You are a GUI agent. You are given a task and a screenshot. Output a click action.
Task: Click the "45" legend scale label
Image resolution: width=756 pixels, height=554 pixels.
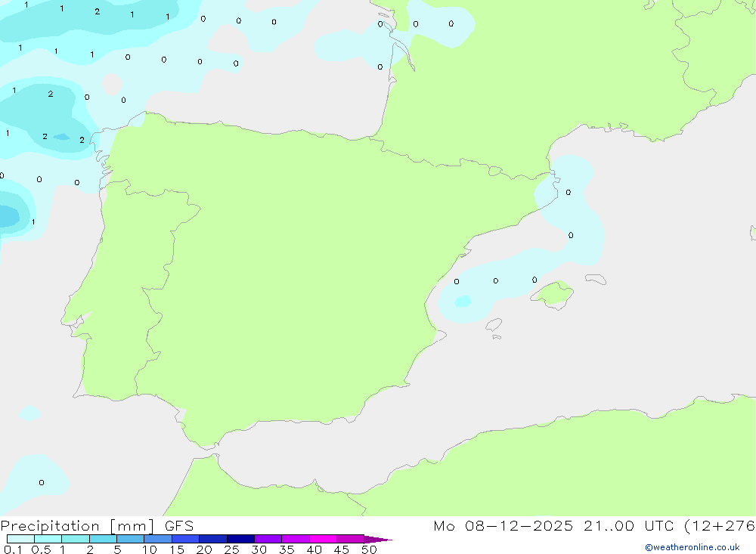coord(342,549)
